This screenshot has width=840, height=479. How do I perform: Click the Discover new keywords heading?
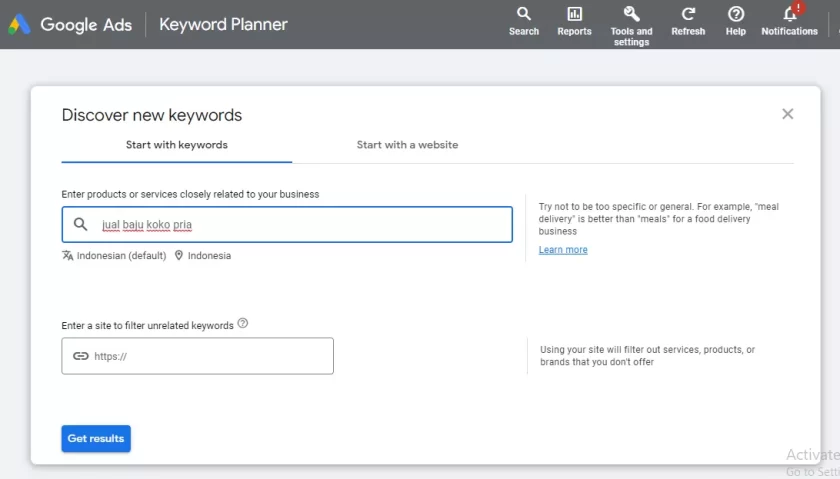[x=152, y=115]
